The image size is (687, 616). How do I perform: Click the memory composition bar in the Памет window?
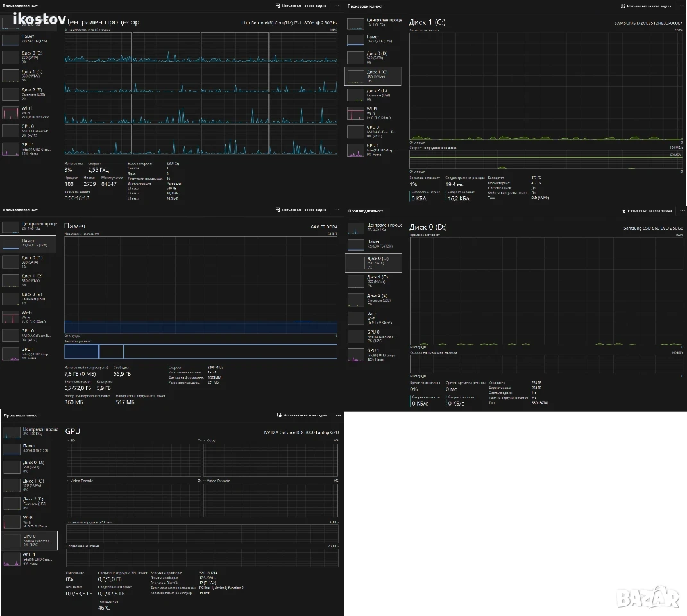[x=201, y=351]
